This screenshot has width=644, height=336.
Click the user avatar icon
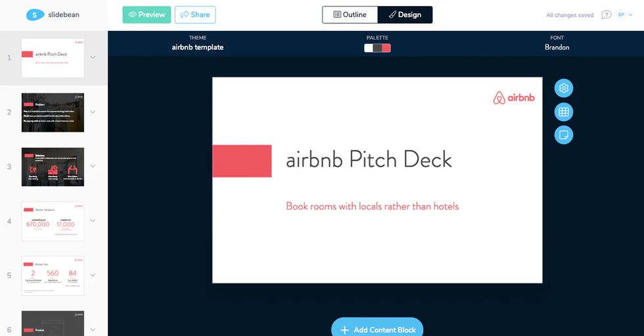pyautogui.click(x=621, y=14)
